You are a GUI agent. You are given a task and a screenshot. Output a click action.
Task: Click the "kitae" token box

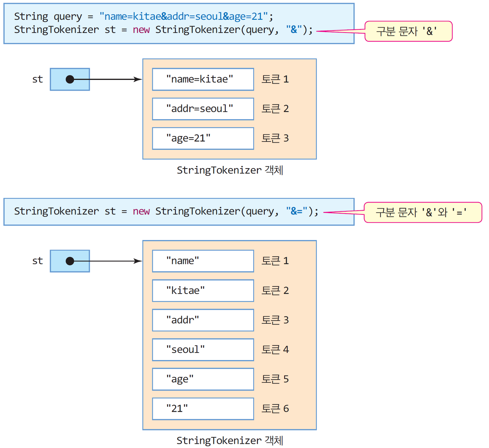pyautogui.click(x=203, y=291)
